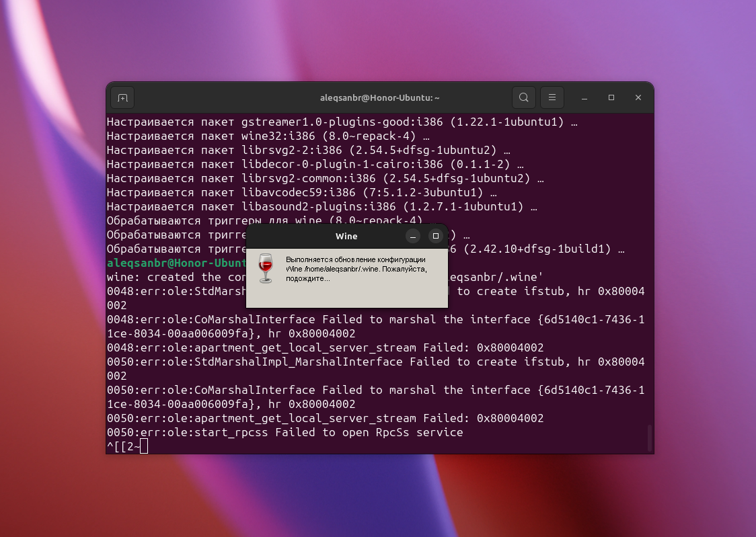
Task: Click the Wine glass icon
Action: pyautogui.click(x=266, y=268)
